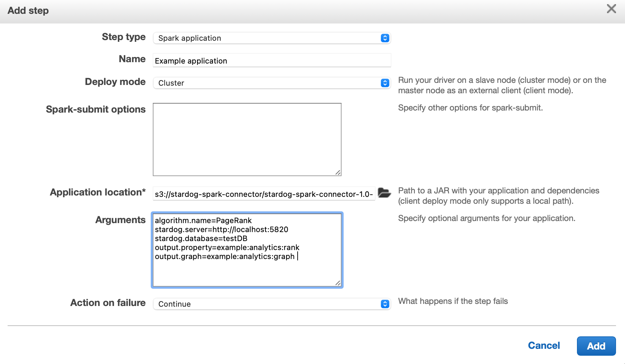
Task: Click the Add button
Action: (596, 346)
